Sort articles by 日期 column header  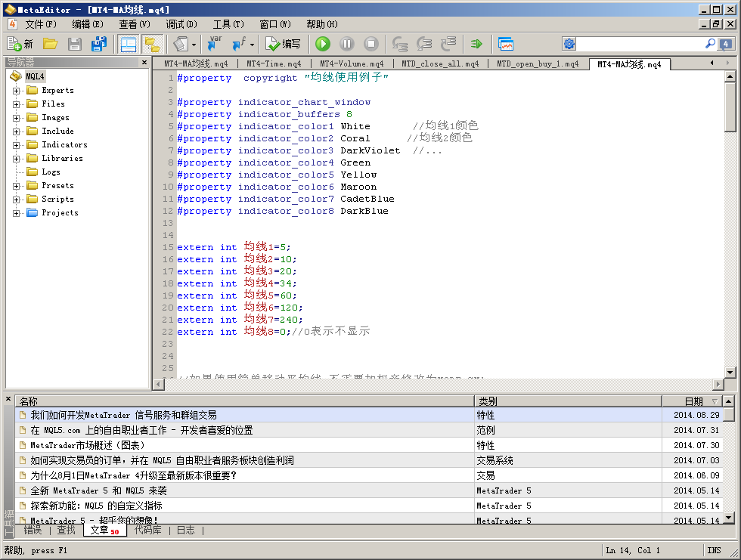point(693,401)
